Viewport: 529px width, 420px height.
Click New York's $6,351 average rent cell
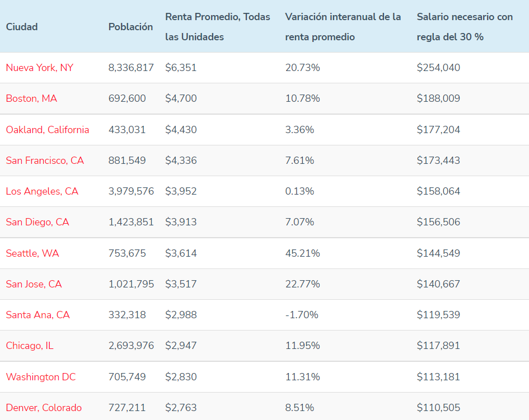click(x=181, y=68)
